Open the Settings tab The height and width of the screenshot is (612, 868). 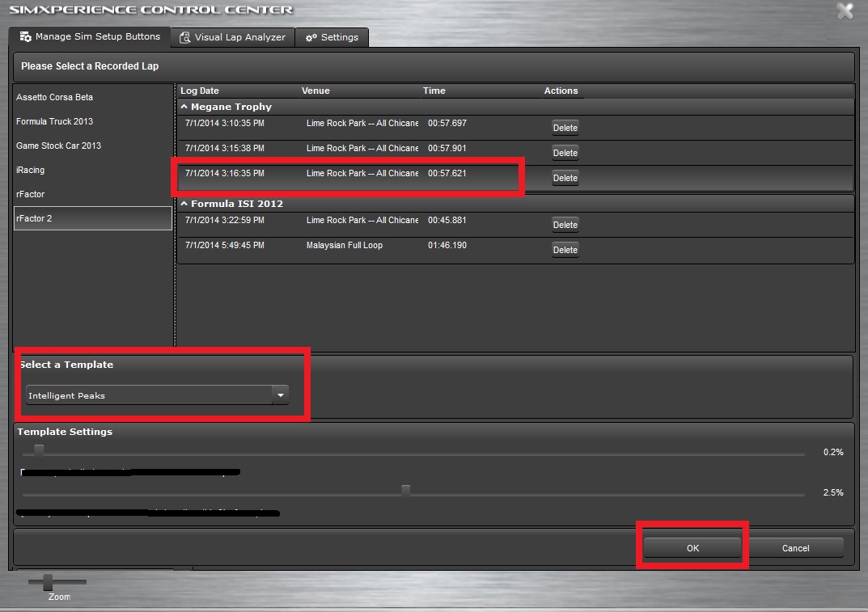(332, 38)
